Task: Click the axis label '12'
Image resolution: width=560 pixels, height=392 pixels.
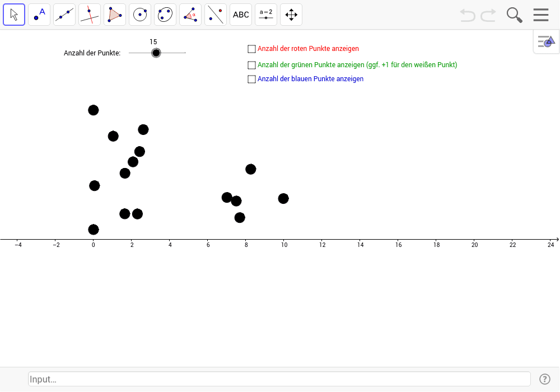Action: tap(322, 245)
